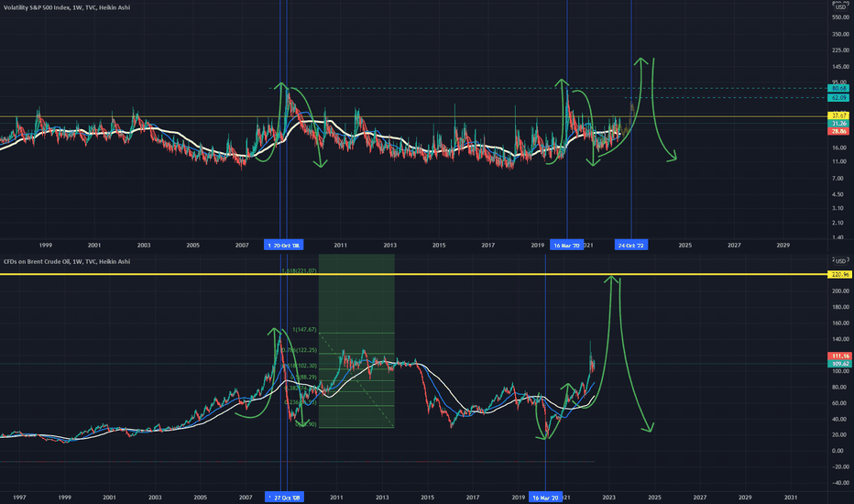The image size is (854, 504).
Task: Click 20.00 on the Brent price scale
Action: pos(841,434)
